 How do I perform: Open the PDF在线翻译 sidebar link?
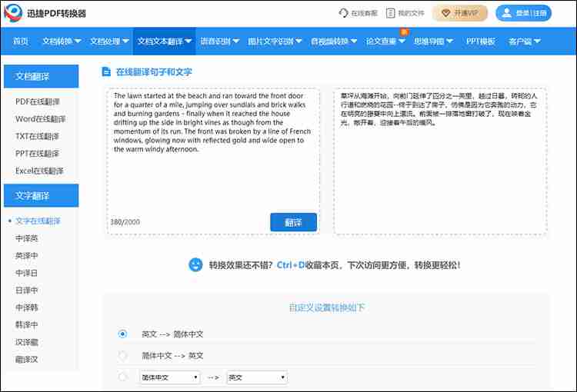coord(38,101)
